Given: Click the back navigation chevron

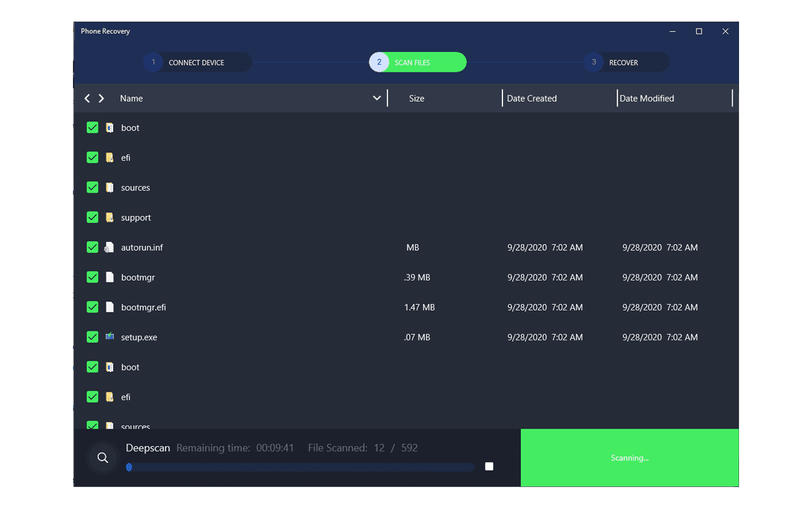Looking at the screenshot, I should coord(87,98).
